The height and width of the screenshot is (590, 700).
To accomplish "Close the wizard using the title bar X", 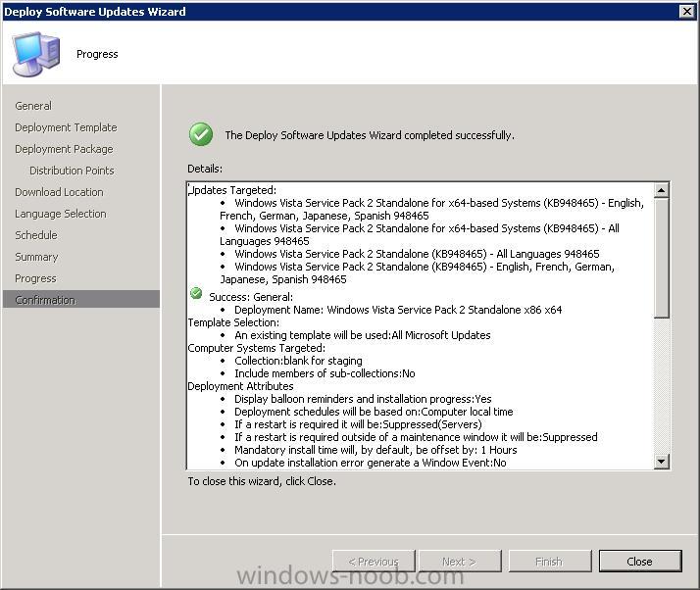I will (686, 11).
